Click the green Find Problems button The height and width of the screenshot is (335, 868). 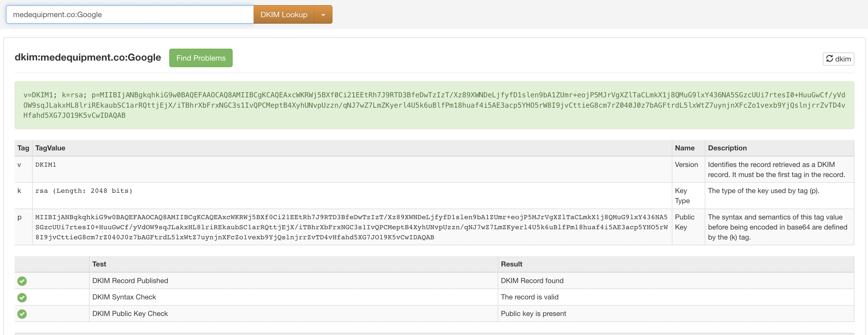click(201, 58)
